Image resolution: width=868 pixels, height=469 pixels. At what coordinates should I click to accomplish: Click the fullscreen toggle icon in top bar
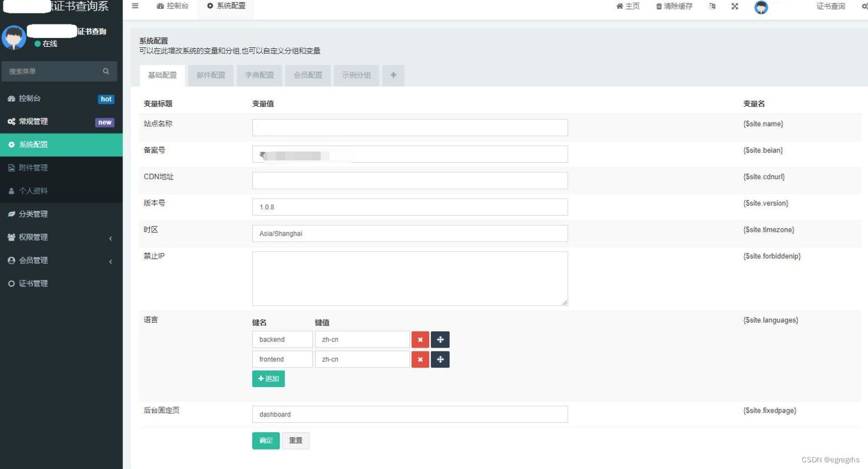click(x=735, y=7)
